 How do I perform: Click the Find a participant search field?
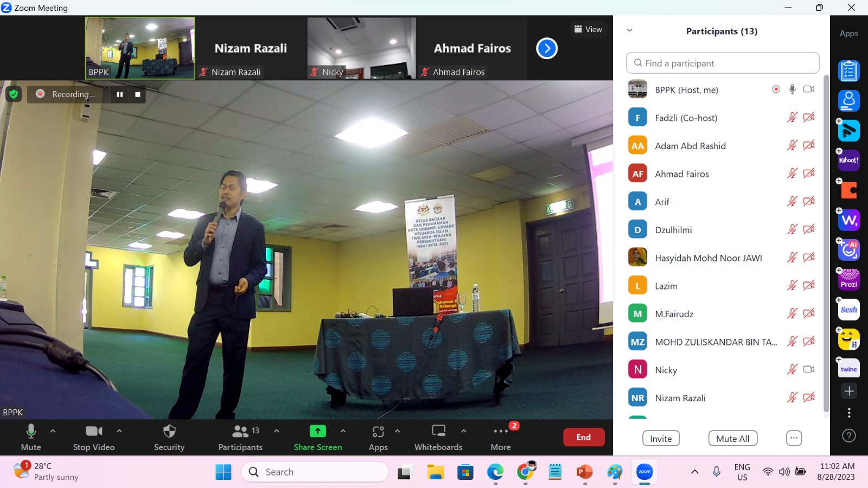[x=723, y=63]
